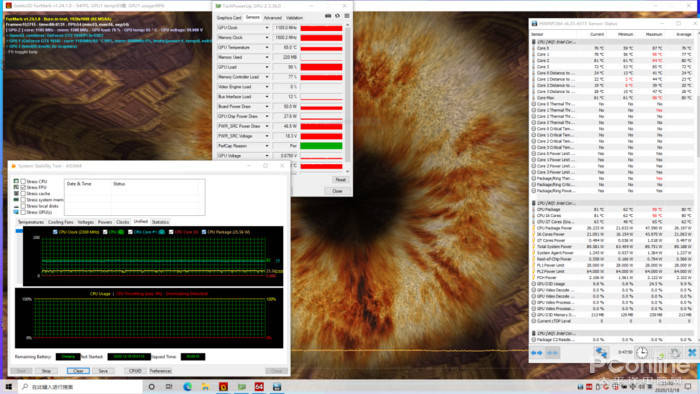700x394 pixels.
Task: Open Microsoft Edge from taskbar
Action: (x=188, y=387)
